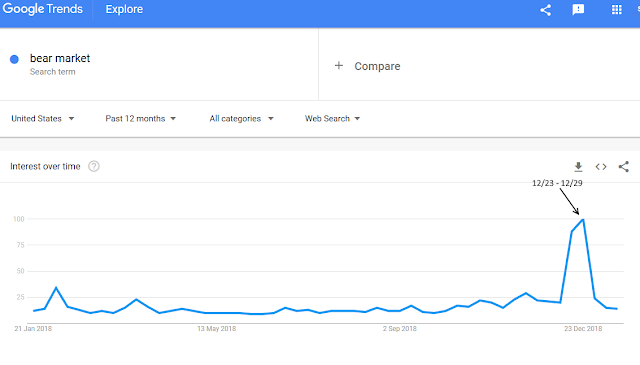Click the Explore header tab
The image size is (640, 365).
[124, 9]
